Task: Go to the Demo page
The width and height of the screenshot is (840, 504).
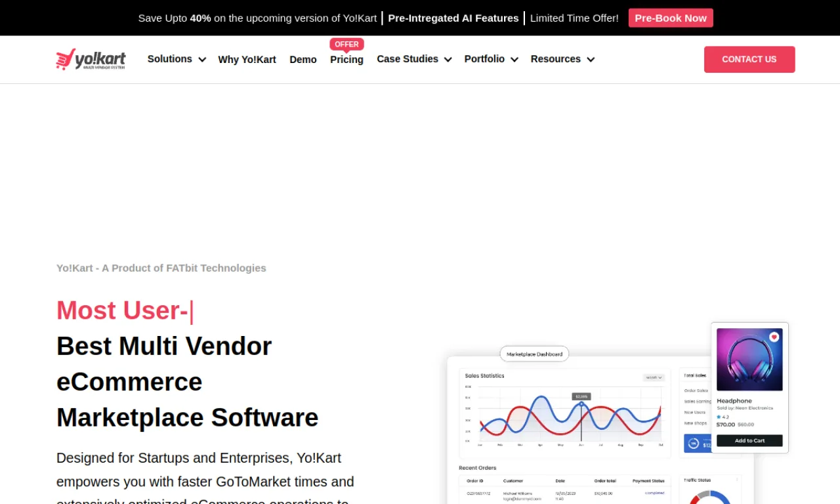Action: pos(303,60)
